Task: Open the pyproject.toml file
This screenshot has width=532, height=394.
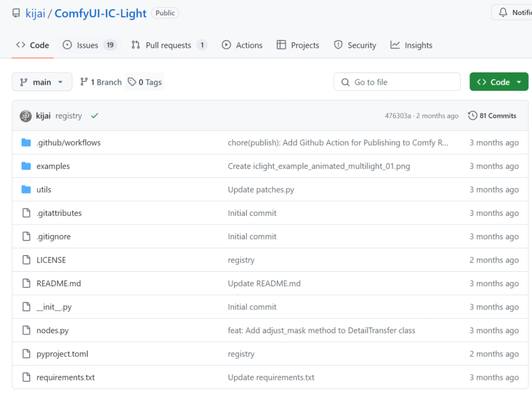Action: coord(63,354)
